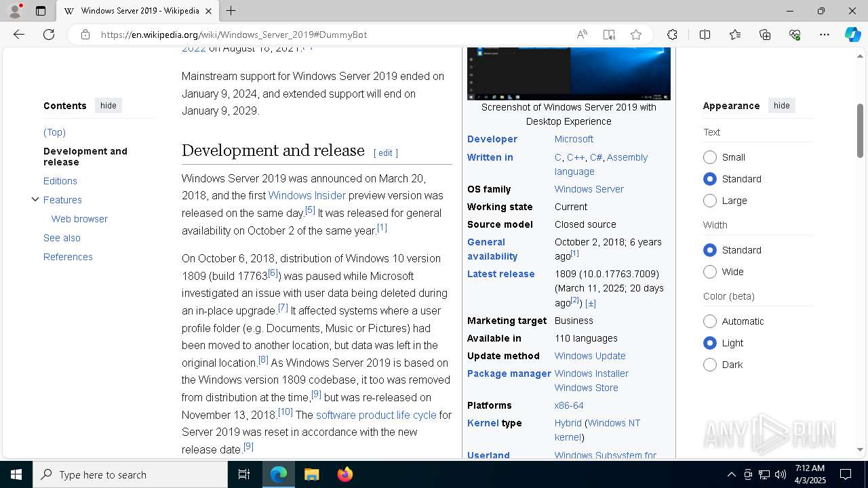Click the address bar URL
Image resolution: width=868 pixels, height=488 pixels.
(234, 35)
